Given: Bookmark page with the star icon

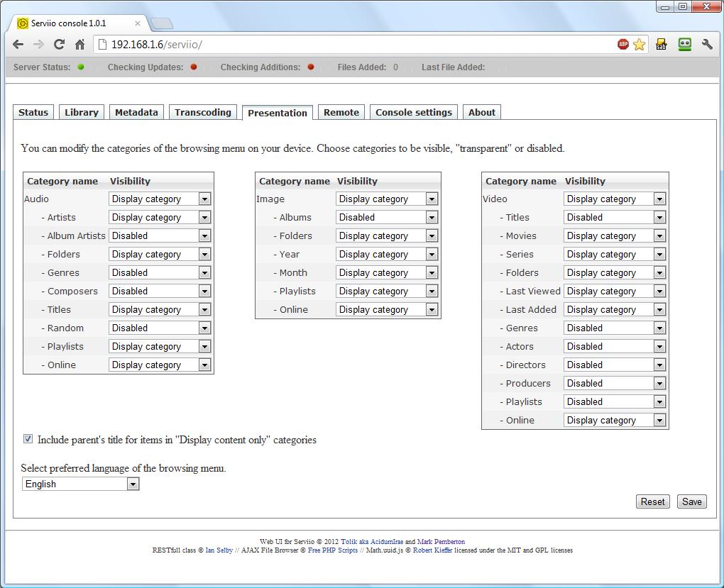Looking at the screenshot, I should pyautogui.click(x=640, y=44).
